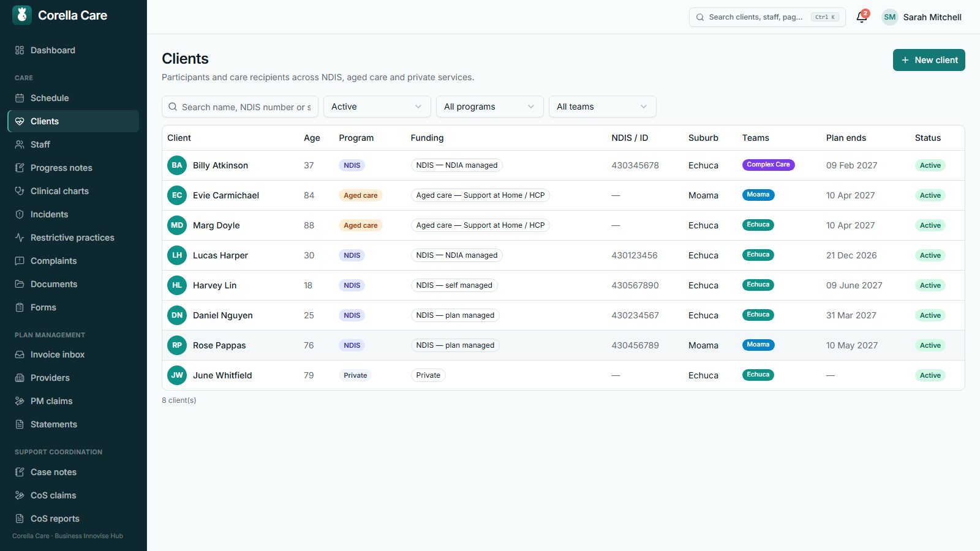Image resolution: width=980 pixels, height=551 pixels.
Task: Click the Case notes edit icon
Action: (20, 472)
